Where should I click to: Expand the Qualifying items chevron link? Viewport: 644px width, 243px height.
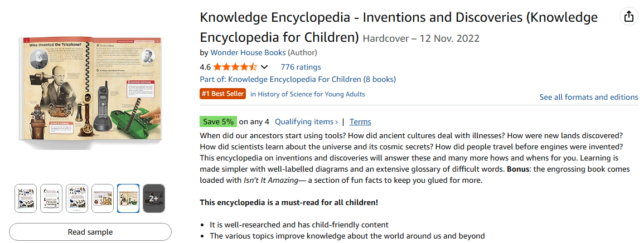306,122
